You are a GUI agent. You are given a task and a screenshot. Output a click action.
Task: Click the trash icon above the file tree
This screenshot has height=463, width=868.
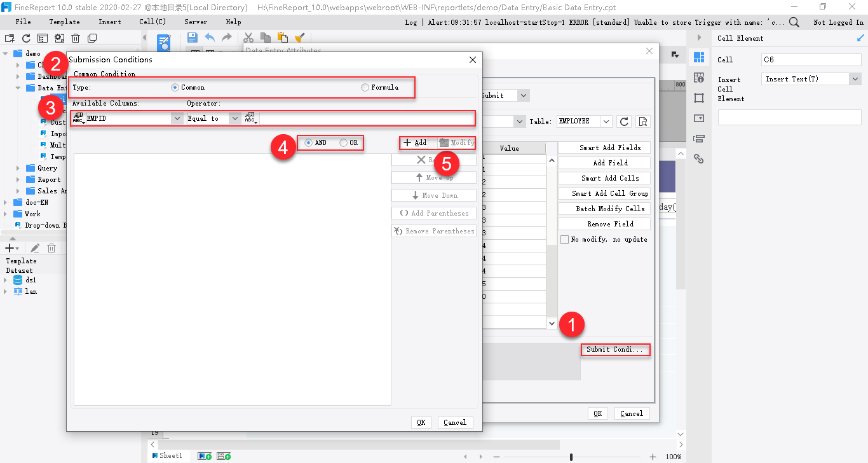tap(76, 38)
